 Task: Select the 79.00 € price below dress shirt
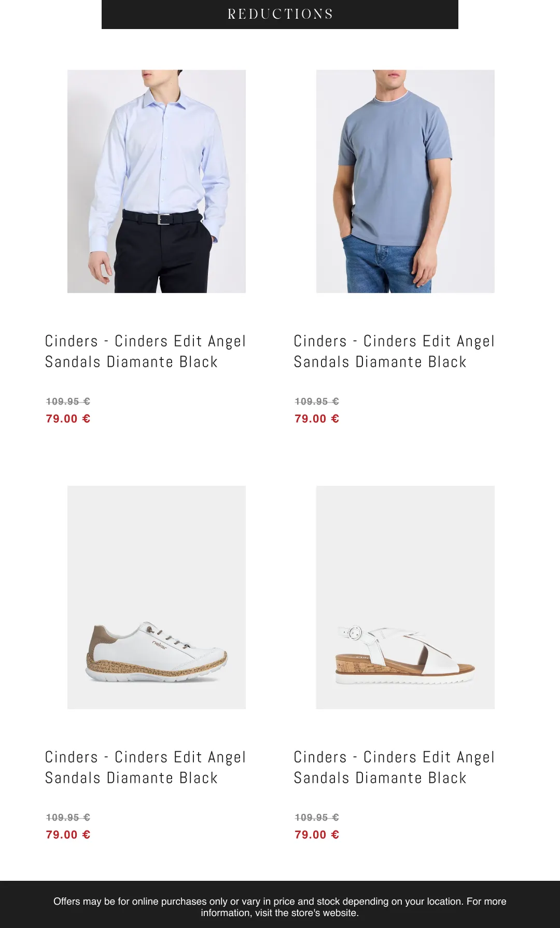[x=68, y=419]
